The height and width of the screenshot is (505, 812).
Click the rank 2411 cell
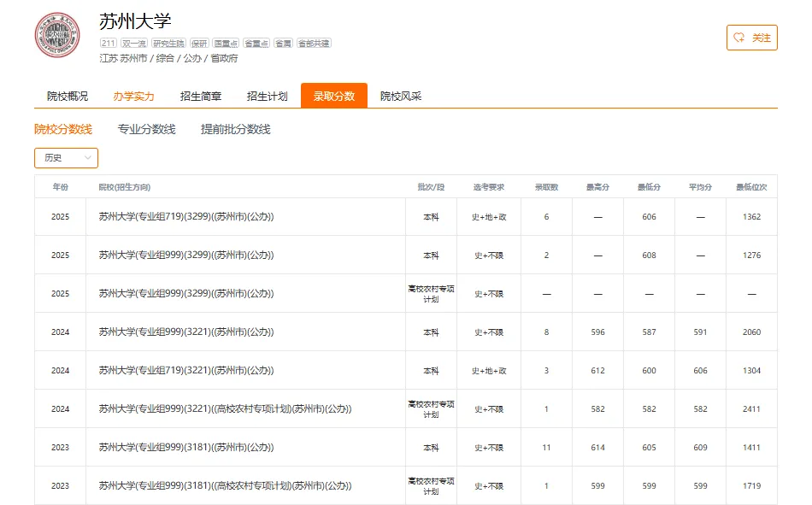751,408
